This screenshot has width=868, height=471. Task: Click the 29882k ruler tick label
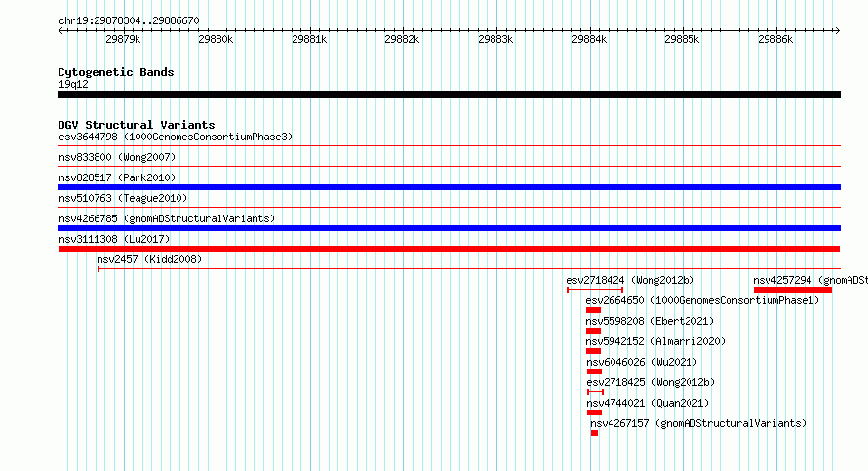pos(402,39)
